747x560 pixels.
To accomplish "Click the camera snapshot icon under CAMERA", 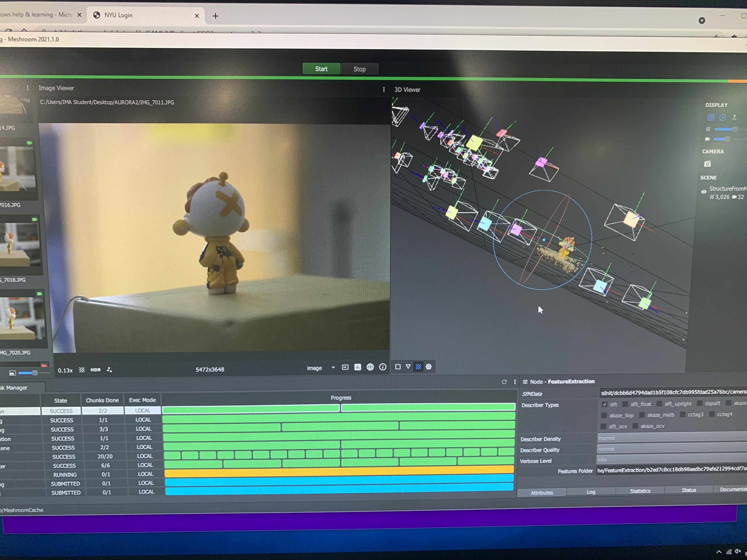I will pos(707,164).
